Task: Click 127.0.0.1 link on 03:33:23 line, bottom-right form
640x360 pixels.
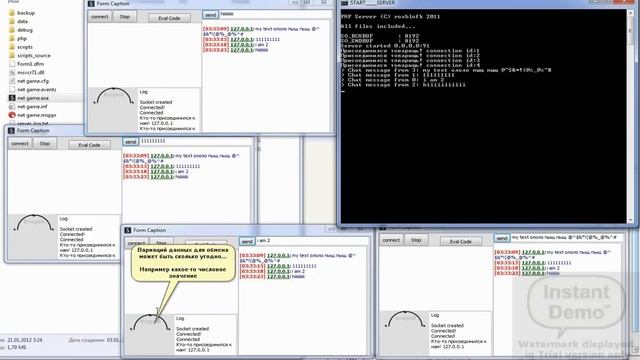Action: (533, 273)
